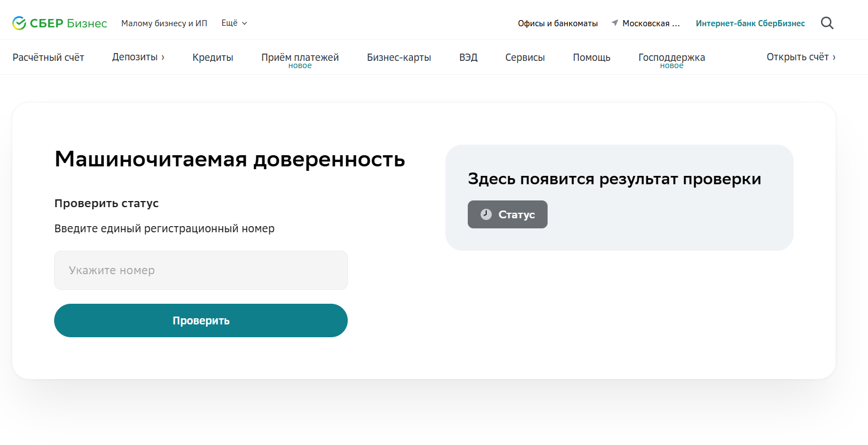The width and height of the screenshot is (868, 445).
Task: Click the Sber Business logo
Action: (x=60, y=23)
